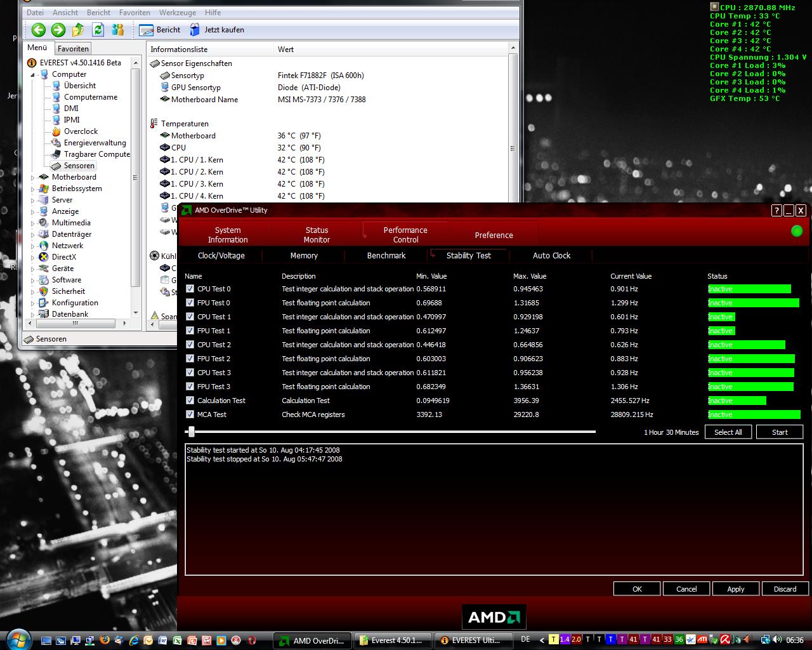Image resolution: width=812 pixels, height=650 pixels.
Task: Open the Windows Start orb
Action: click(17, 639)
